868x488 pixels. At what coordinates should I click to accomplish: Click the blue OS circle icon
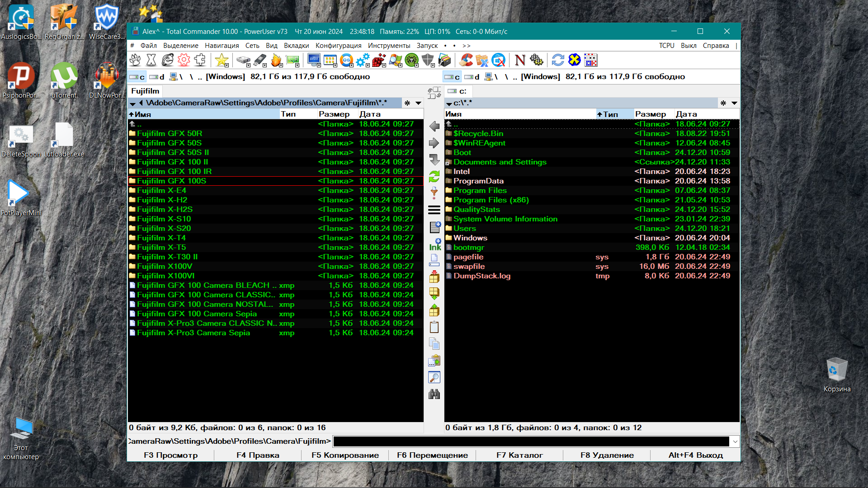tap(346, 60)
